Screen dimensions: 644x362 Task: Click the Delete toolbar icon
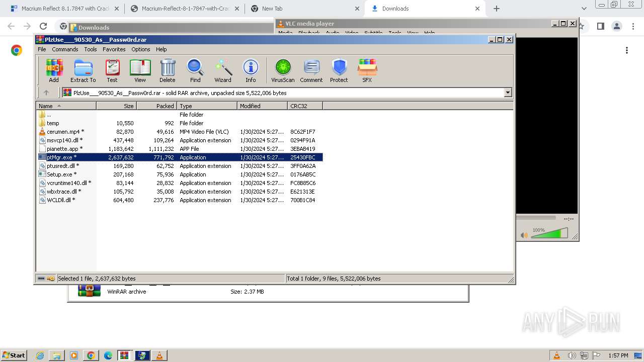click(168, 70)
